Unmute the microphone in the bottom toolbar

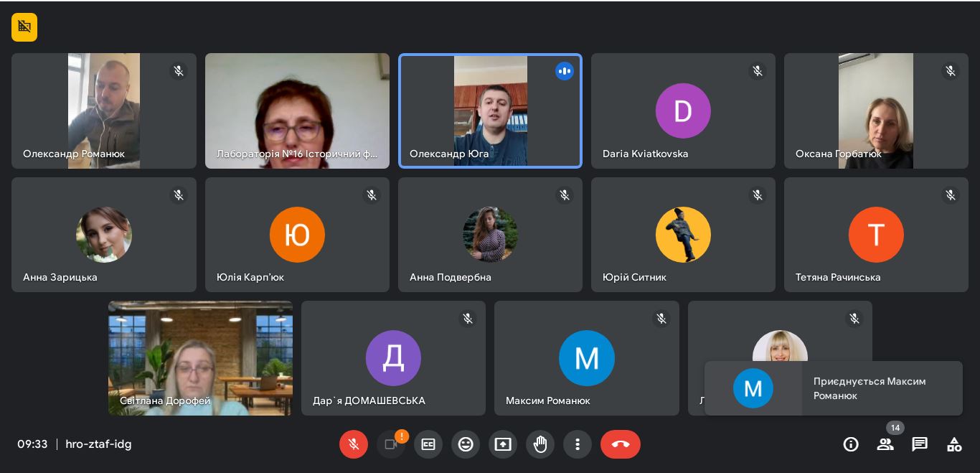(x=353, y=444)
